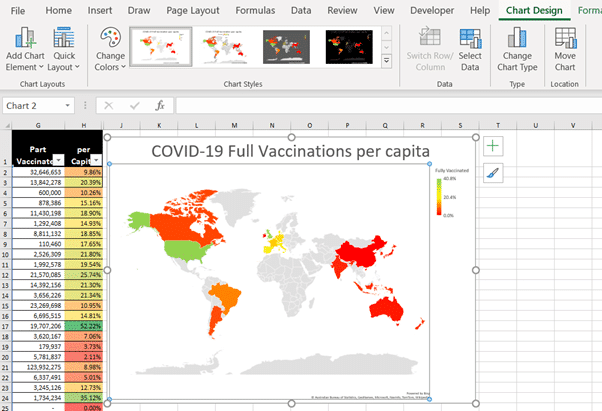This screenshot has width=602, height=411.
Task: Click cell showing 9.86%
Action: click(x=84, y=172)
